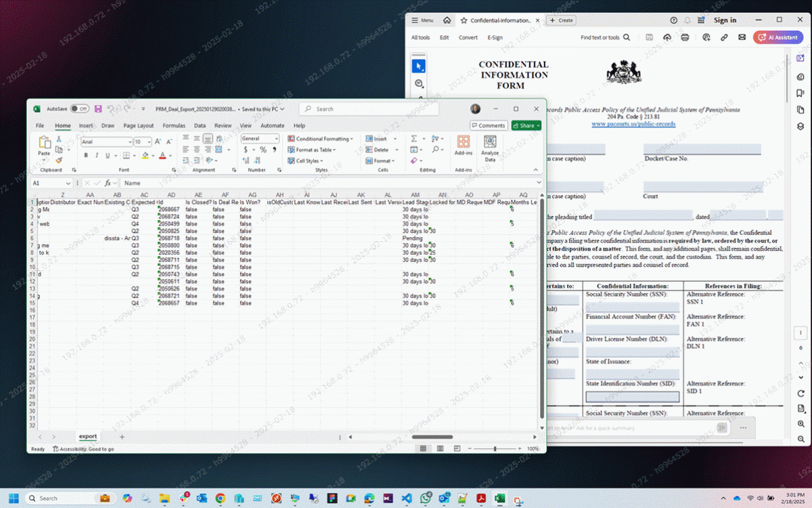
Task: Open the Convert tab in Acrobat
Action: pos(468,37)
